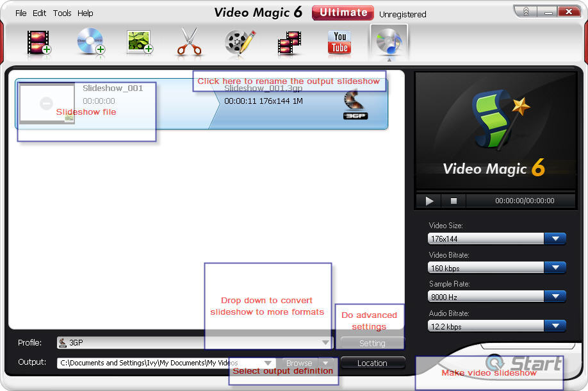
Task: Click the 3GP format icon in the slideshow row
Action: (355, 105)
